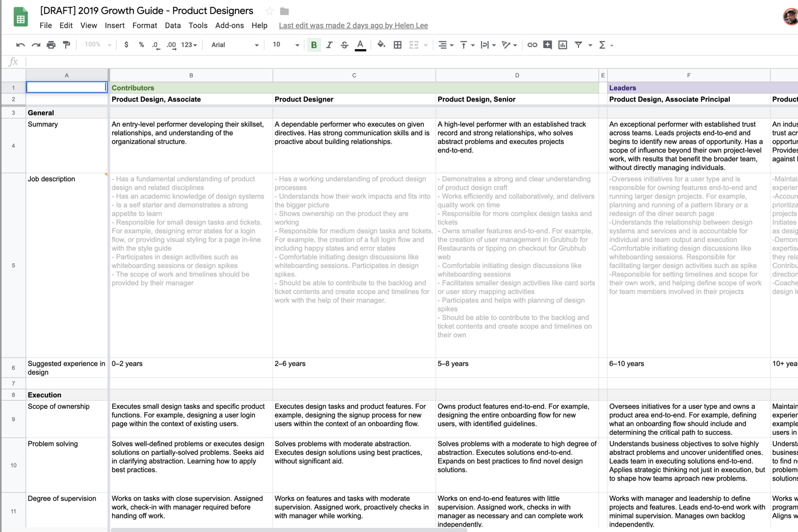The image size is (798, 532).
Task: Select the Paint format tool
Action: click(66, 45)
